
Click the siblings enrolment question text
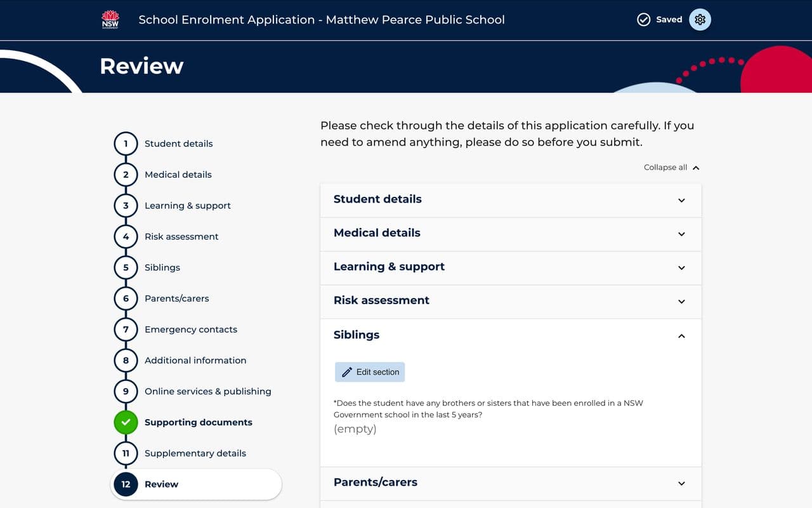(488, 409)
